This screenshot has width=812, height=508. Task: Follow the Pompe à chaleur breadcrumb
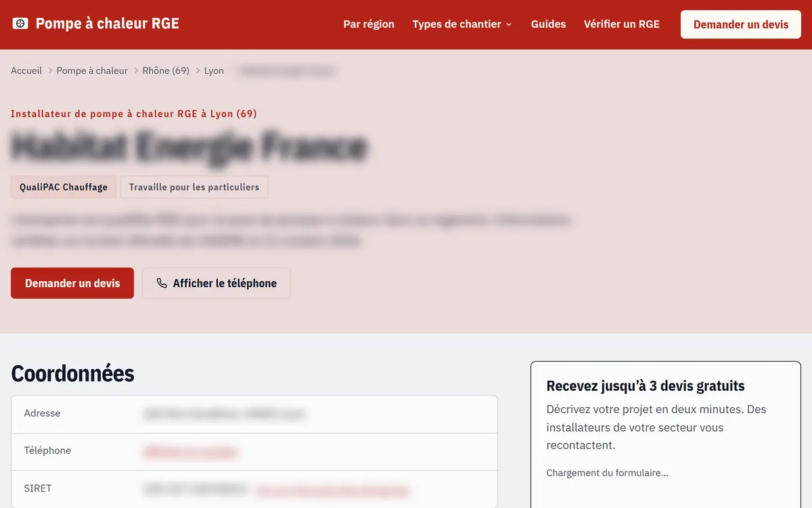92,70
